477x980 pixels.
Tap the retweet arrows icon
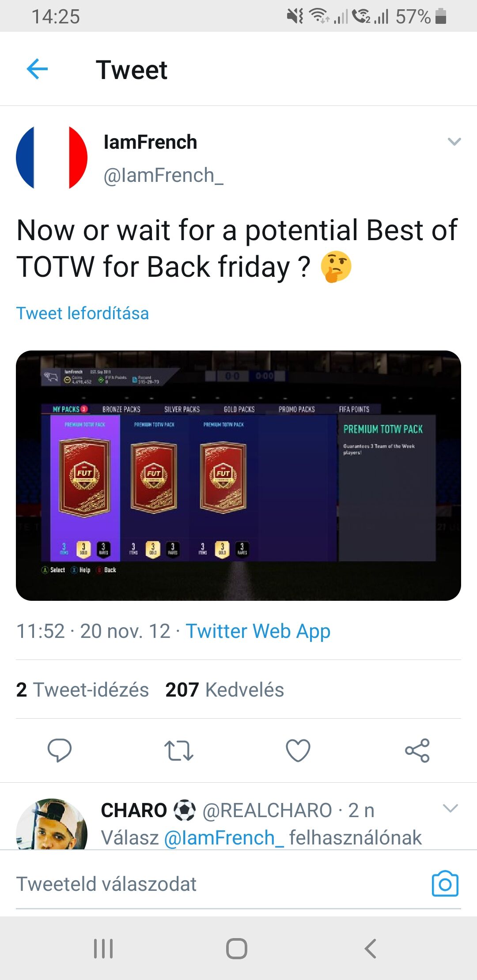(x=178, y=750)
